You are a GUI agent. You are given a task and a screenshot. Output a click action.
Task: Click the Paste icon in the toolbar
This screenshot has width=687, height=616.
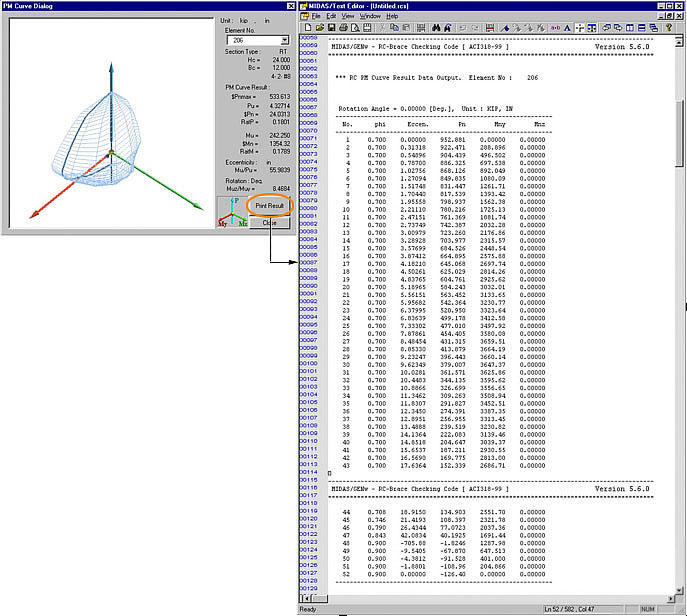pyautogui.click(x=406, y=28)
